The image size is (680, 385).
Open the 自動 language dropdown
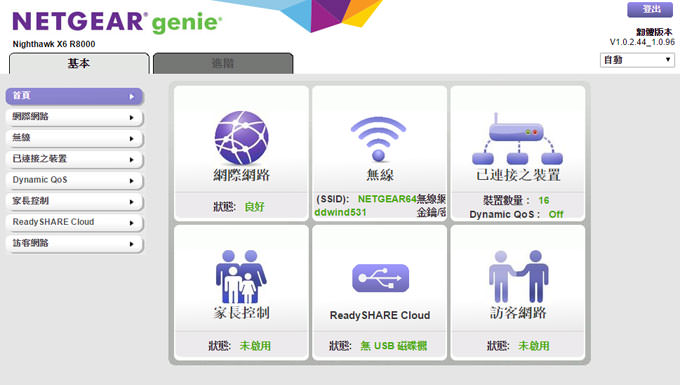[x=637, y=60]
